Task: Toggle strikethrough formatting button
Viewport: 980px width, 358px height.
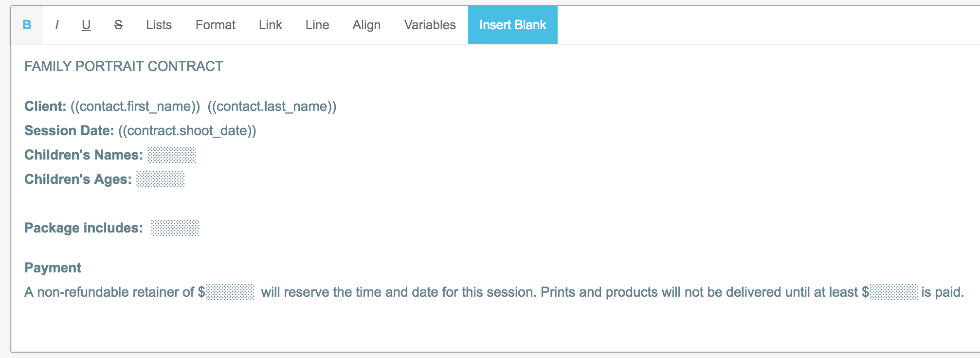Action: (x=118, y=25)
